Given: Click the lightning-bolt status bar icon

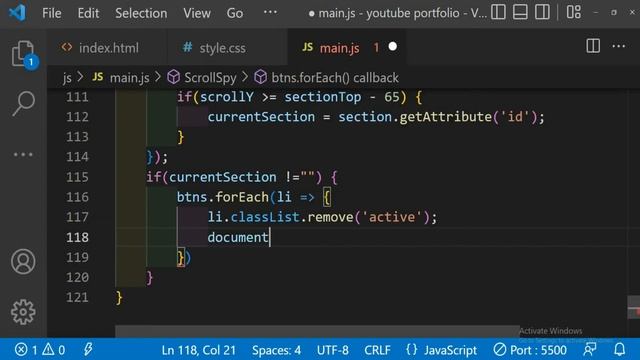Looking at the screenshot, I should (88, 349).
